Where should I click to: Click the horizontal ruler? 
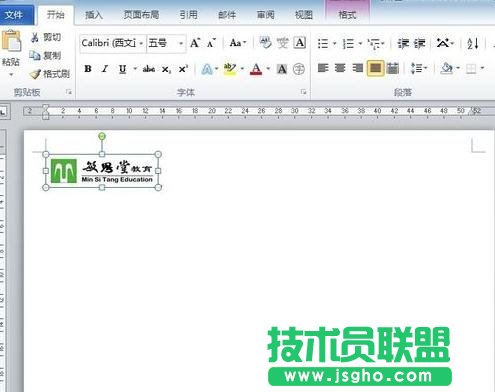[x=259, y=111]
